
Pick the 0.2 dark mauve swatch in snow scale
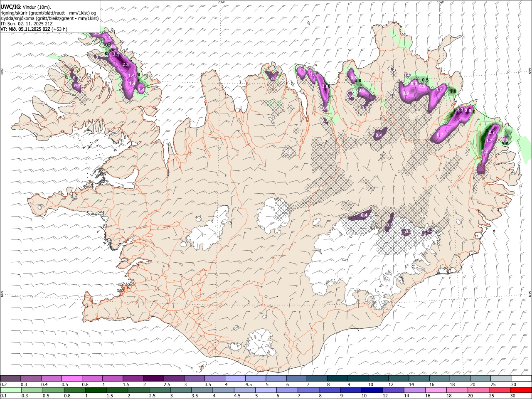tap(10, 379)
